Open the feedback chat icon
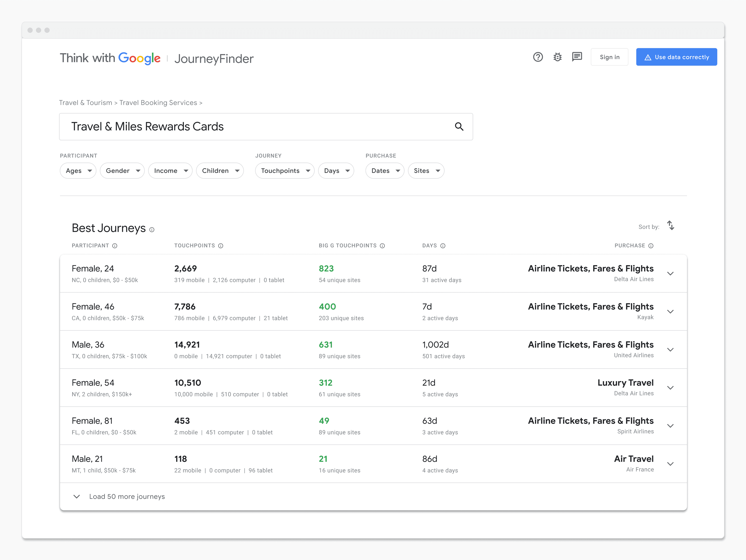Viewport: 746px width, 560px height. (x=577, y=57)
